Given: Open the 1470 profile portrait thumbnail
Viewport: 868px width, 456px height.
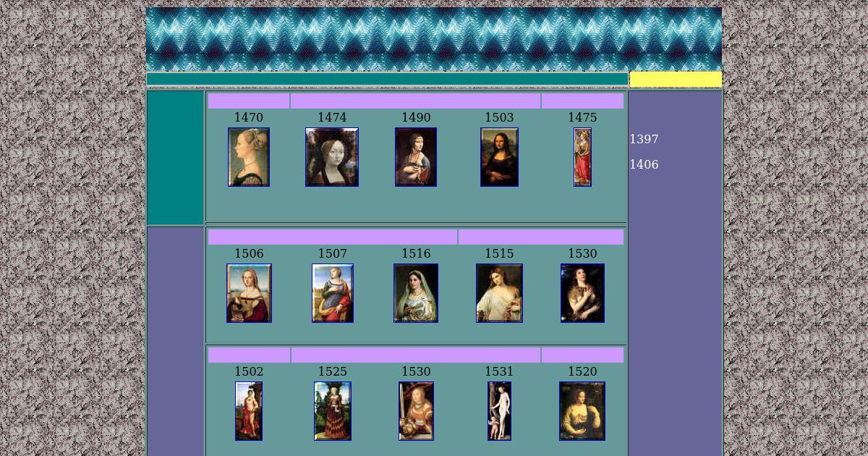Looking at the screenshot, I should [x=249, y=157].
